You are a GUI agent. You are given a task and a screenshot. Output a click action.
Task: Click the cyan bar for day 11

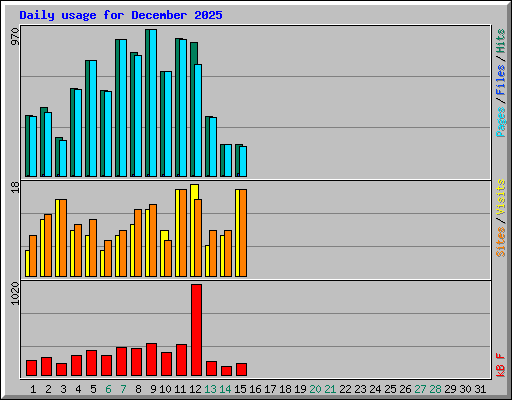click(x=183, y=108)
